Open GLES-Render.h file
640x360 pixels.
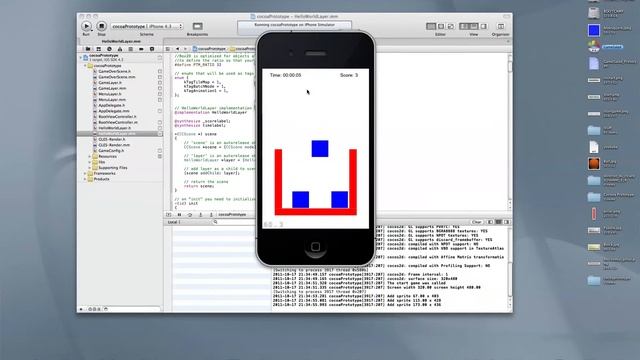[x=111, y=140]
